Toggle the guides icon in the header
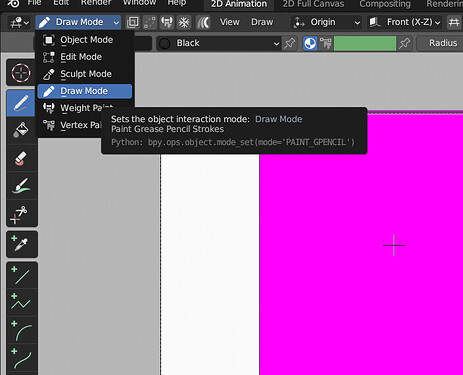This screenshot has height=375, width=463. (454, 22)
